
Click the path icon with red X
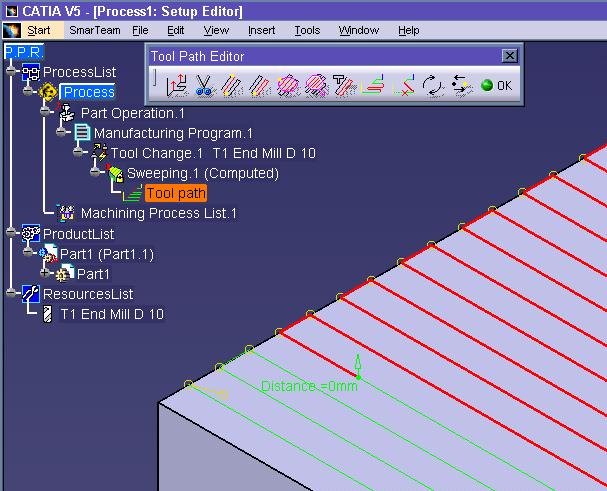[x=404, y=85]
